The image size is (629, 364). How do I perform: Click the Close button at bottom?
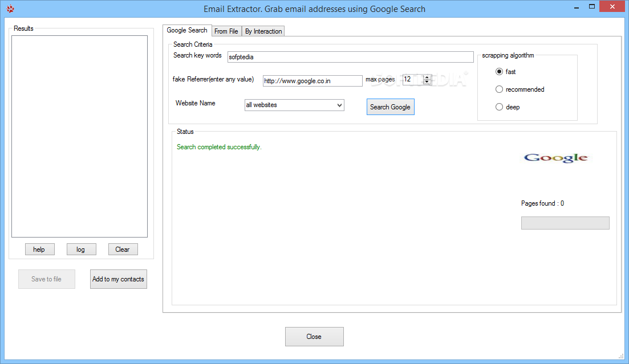[314, 337]
